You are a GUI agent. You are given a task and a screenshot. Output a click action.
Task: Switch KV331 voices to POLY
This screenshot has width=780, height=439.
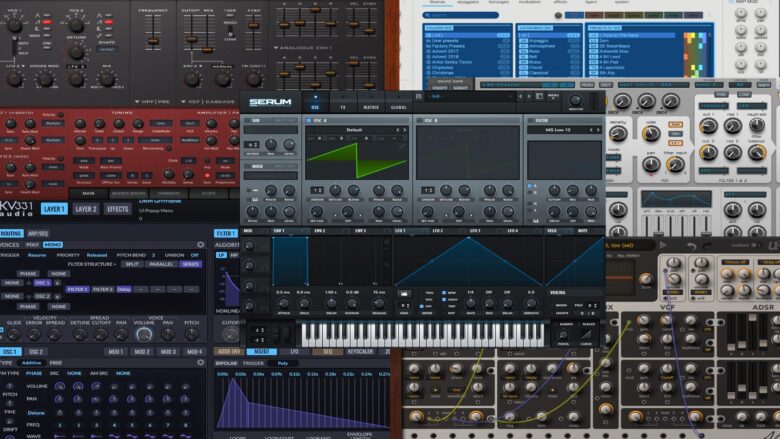(x=32, y=245)
